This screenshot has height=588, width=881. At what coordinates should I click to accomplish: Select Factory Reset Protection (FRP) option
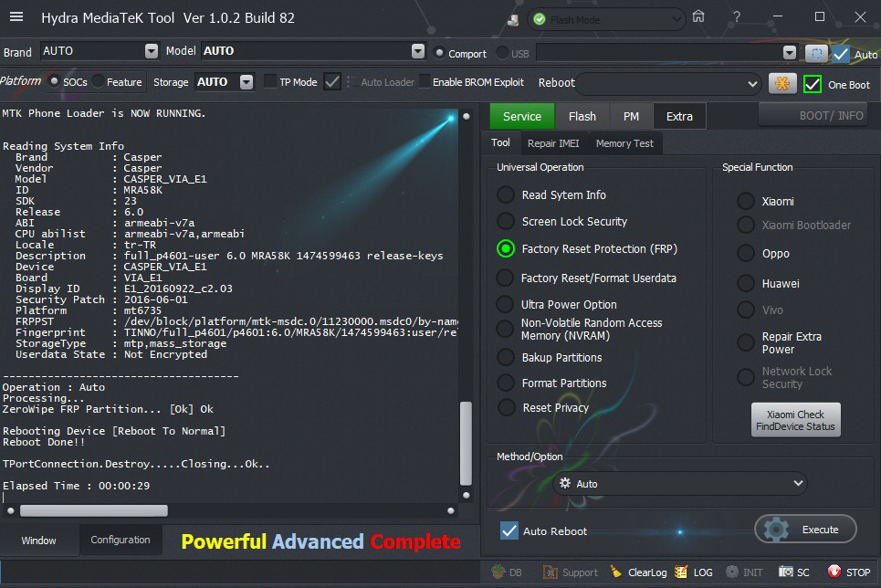click(x=506, y=248)
